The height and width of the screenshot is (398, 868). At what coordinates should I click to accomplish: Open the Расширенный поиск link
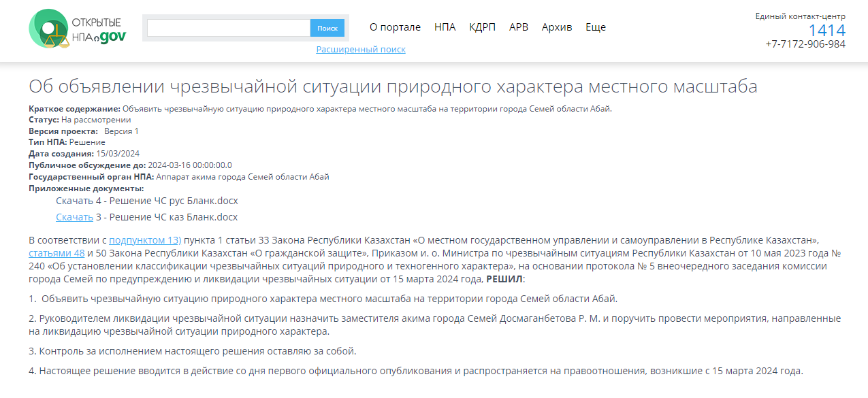[361, 50]
